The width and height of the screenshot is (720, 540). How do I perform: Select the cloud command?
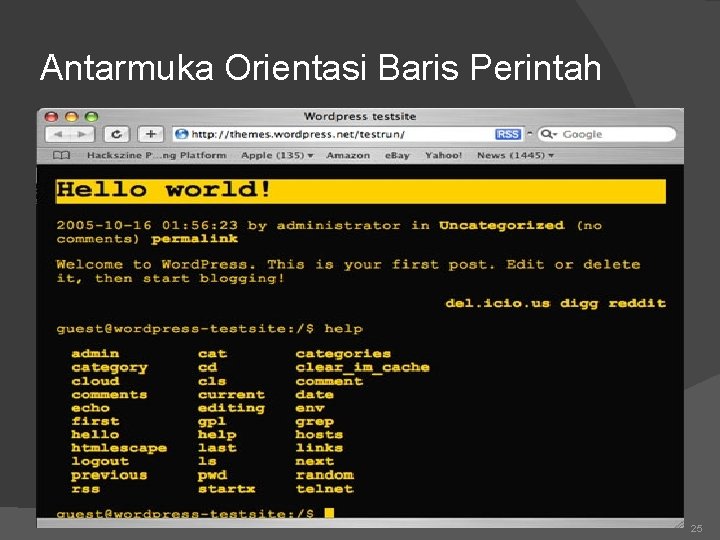(95, 381)
